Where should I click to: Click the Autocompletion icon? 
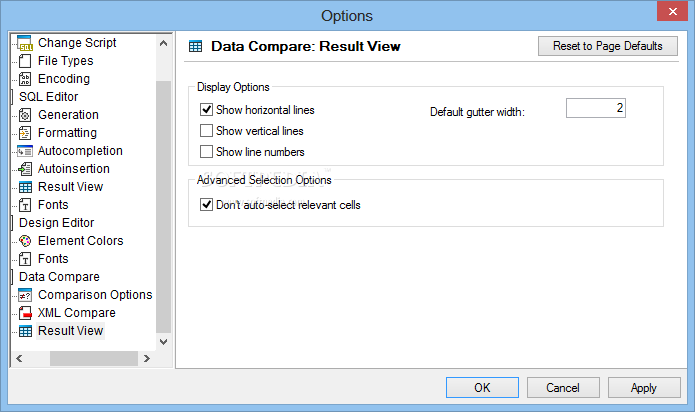[x=25, y=151]
